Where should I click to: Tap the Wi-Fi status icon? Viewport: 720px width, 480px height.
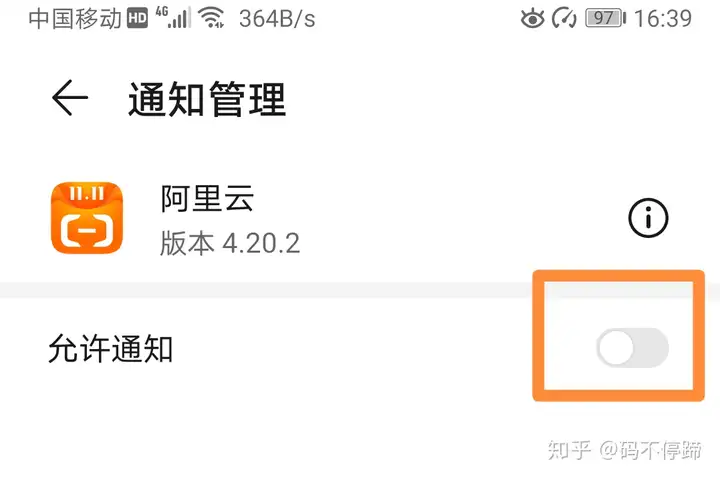click(x=211, y=18)
